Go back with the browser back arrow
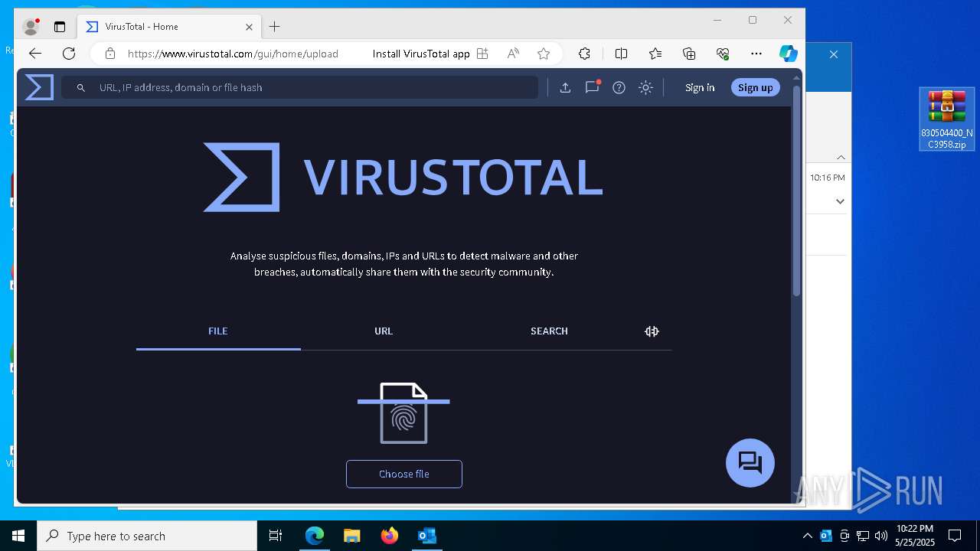 [34, 54]
